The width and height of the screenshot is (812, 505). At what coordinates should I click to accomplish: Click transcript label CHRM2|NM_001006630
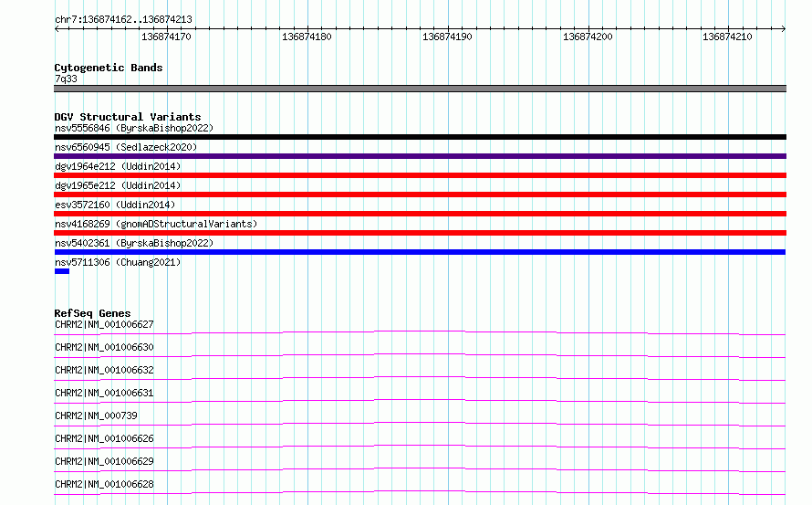[104, 347]
